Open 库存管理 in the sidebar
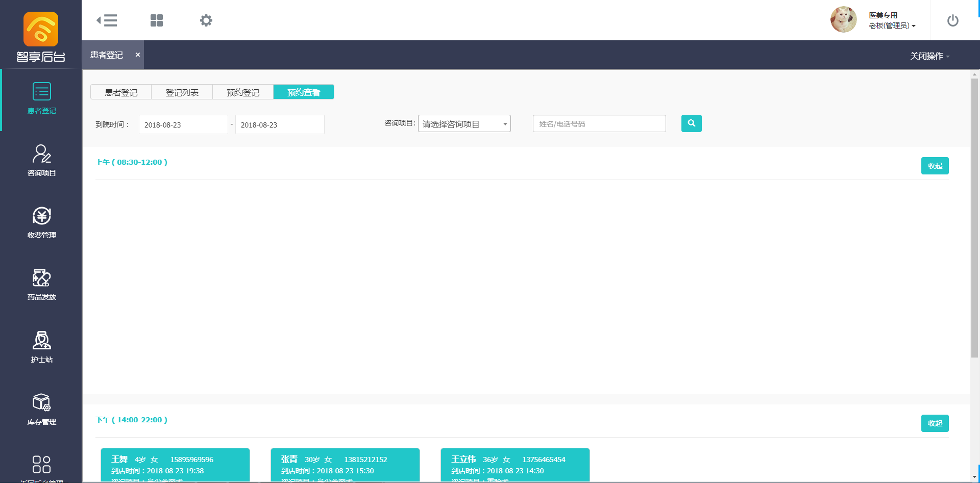Image resolution: width=980 pixels, height=483 pixels. [x=42, y=410]
